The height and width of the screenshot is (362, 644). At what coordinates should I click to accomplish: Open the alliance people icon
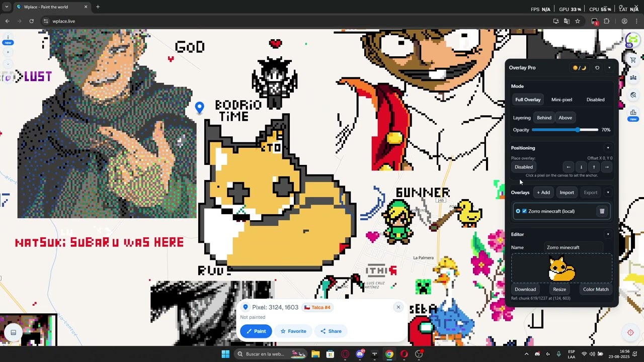633,77
